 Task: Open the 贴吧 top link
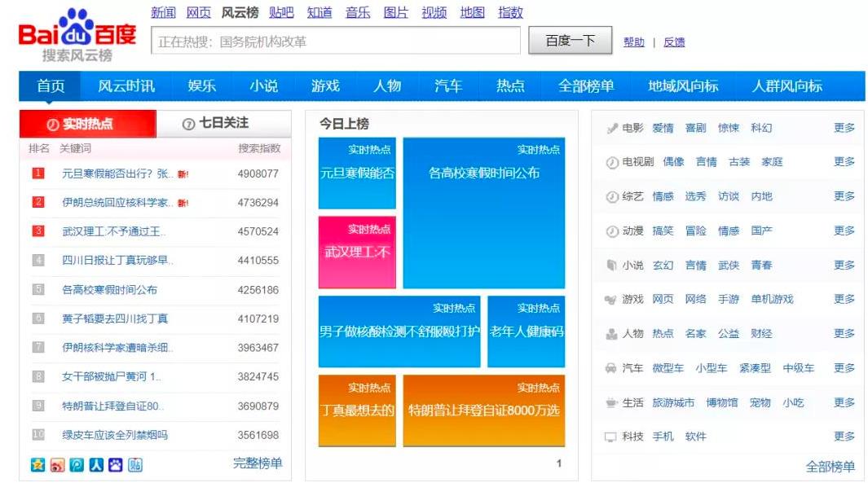tap(281, 12)
